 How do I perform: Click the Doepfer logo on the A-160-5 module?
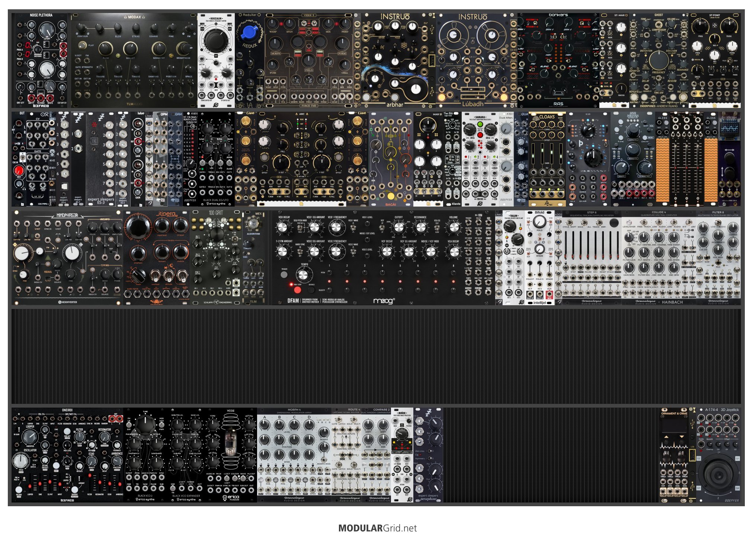tap(190, 200)
